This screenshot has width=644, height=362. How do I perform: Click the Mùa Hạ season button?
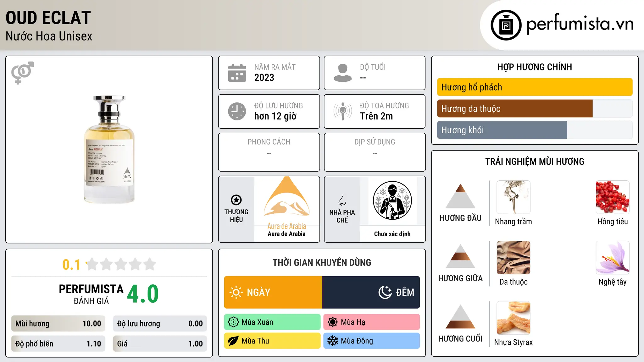(372, 322)
